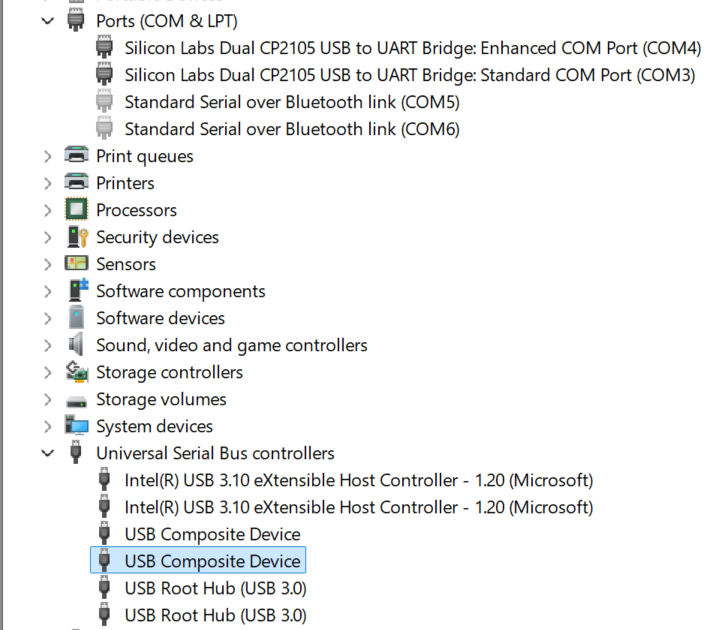Image resolution: width=720 pixels, height=630 pixels.
Task: Click the Storage volumes drive icon
Action: tap(76, 402)
